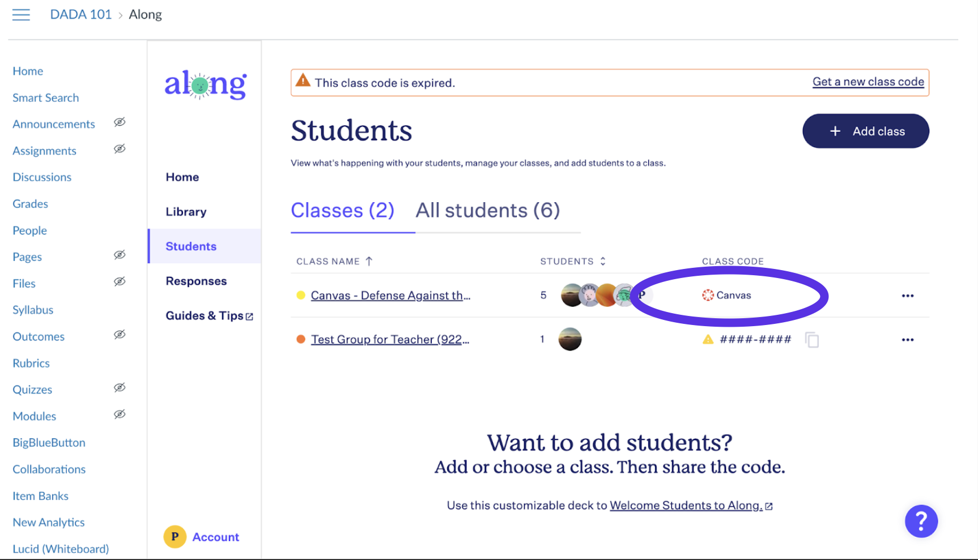Click Account link in Along sidebar

[x=215, y=537]
